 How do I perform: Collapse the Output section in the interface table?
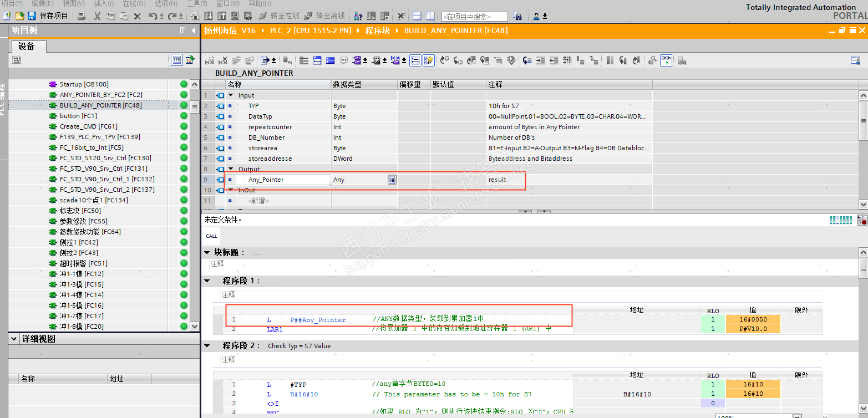coord(231,169)
